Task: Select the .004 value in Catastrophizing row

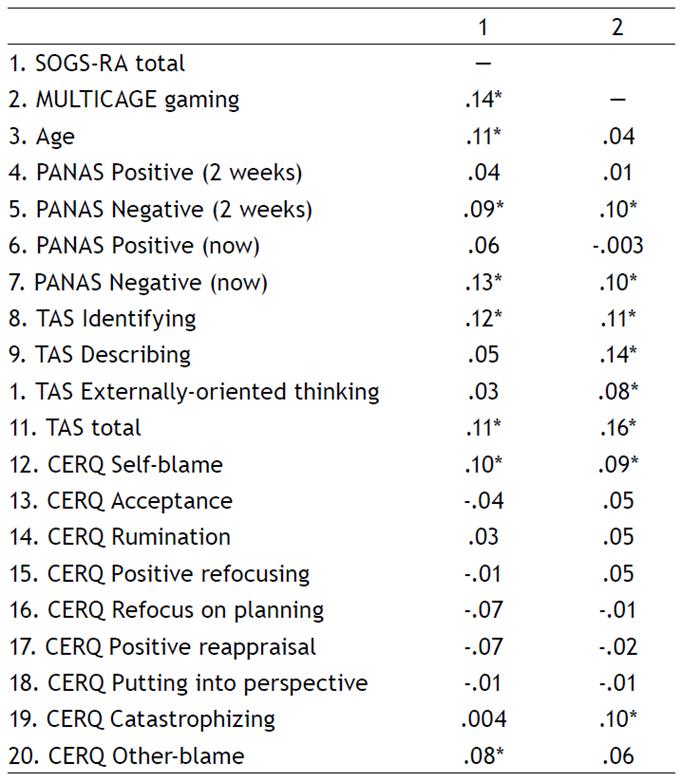Action: (x=484, y=719)
